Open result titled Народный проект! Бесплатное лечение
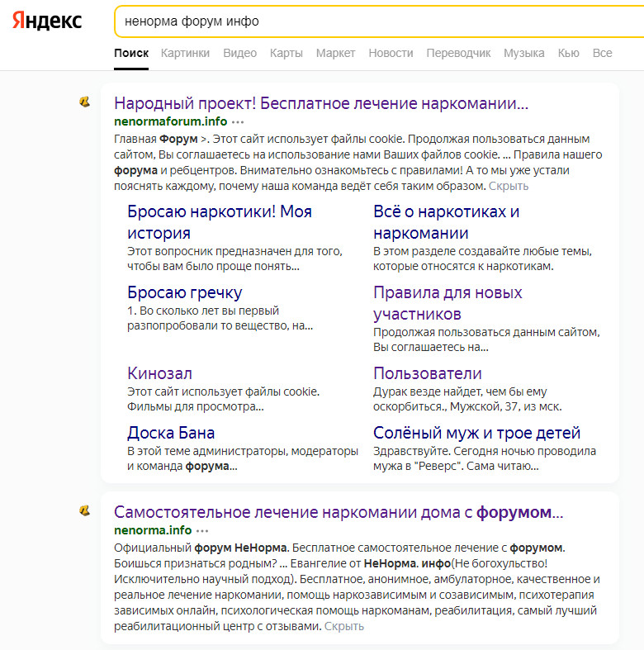 click(320, 103)
